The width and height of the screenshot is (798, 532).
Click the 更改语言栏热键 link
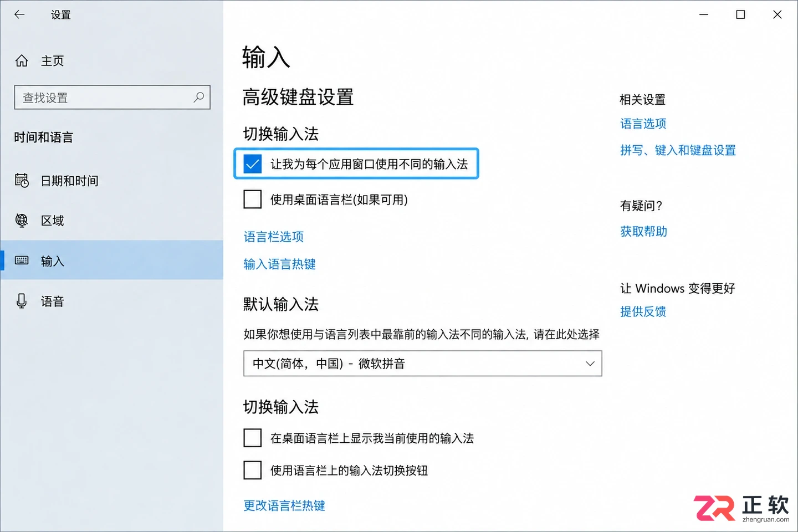284,505
